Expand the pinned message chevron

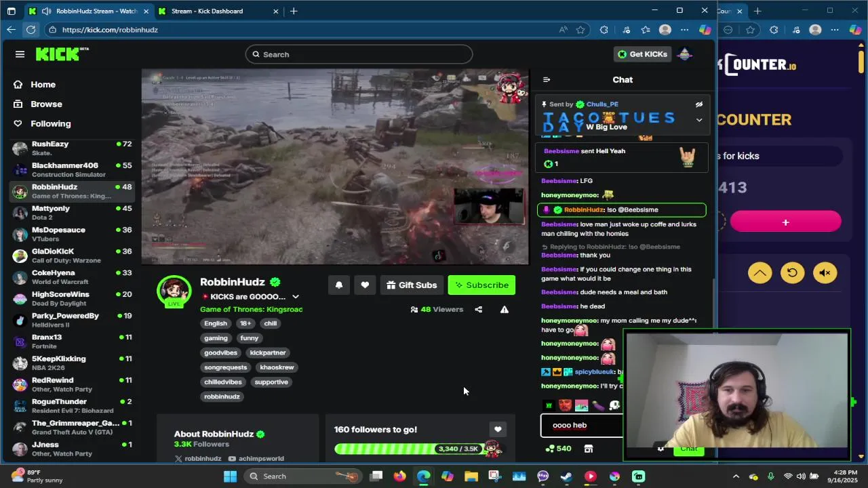(x=699, y=120)
